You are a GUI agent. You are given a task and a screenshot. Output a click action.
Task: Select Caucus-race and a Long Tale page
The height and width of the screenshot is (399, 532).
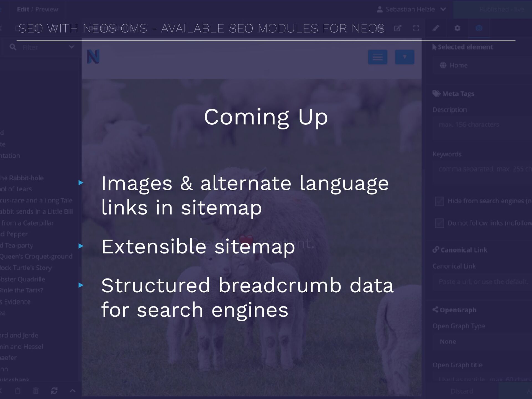click(x=36, y=200)
